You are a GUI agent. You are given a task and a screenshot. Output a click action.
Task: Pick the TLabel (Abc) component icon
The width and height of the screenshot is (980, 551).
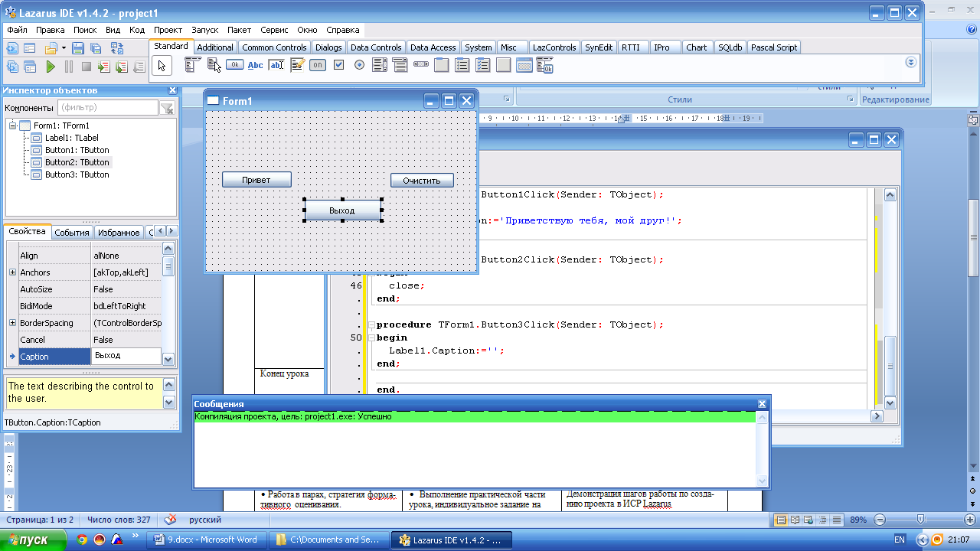pos(256,65)
